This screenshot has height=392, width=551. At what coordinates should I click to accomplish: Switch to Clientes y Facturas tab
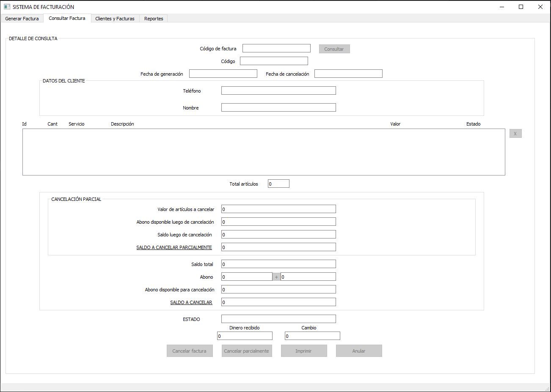pos(115,19)
